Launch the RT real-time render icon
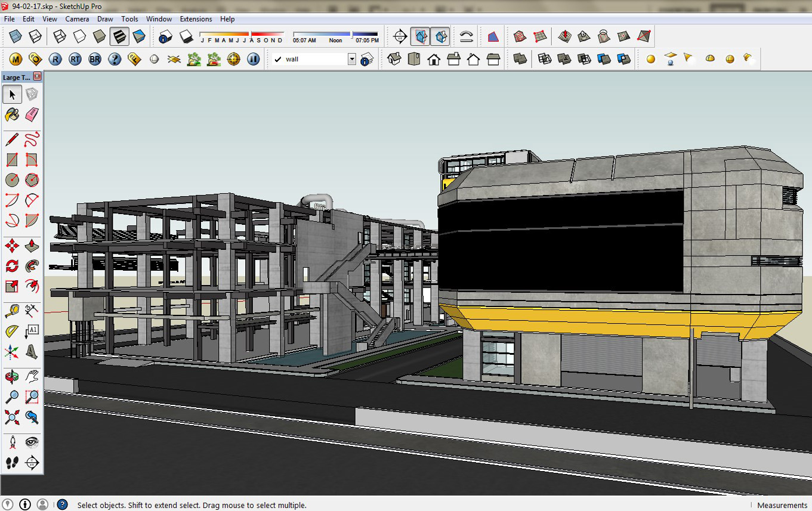The image size is (812, 511). tap(75, 59)
